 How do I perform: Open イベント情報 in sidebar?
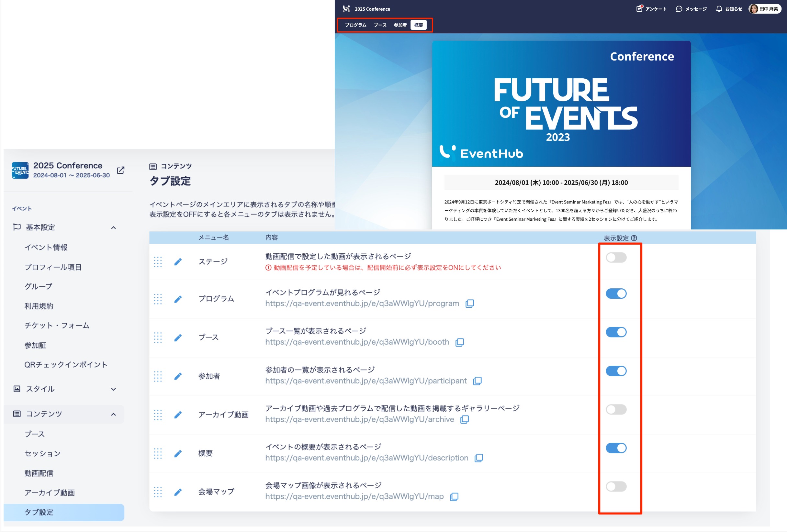tap(46, 248)
